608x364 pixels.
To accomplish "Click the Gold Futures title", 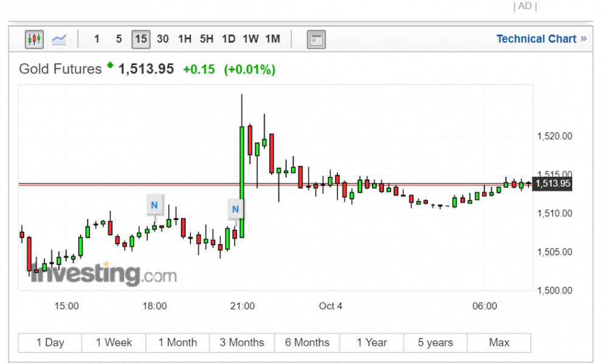I will pyautogui.click(x=60, y=69).
